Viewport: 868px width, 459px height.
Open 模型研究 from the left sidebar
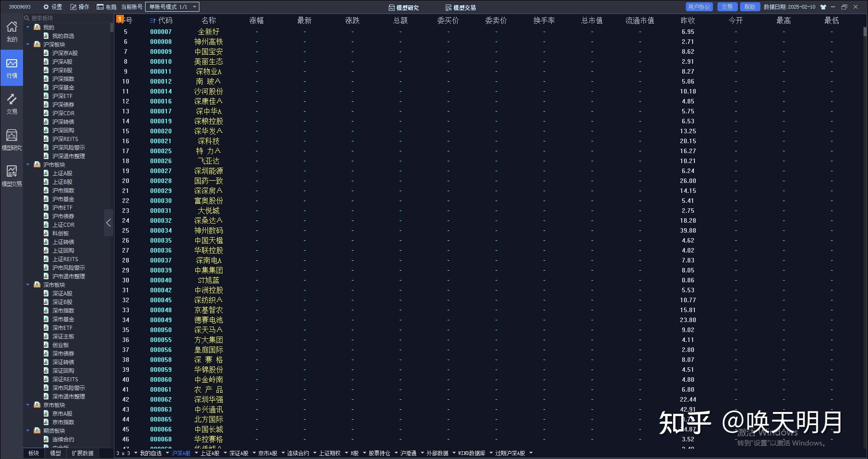click(x=12, y=139)
